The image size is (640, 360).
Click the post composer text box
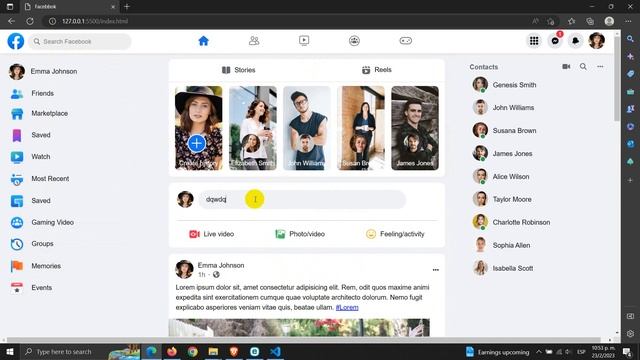[302, 200]
